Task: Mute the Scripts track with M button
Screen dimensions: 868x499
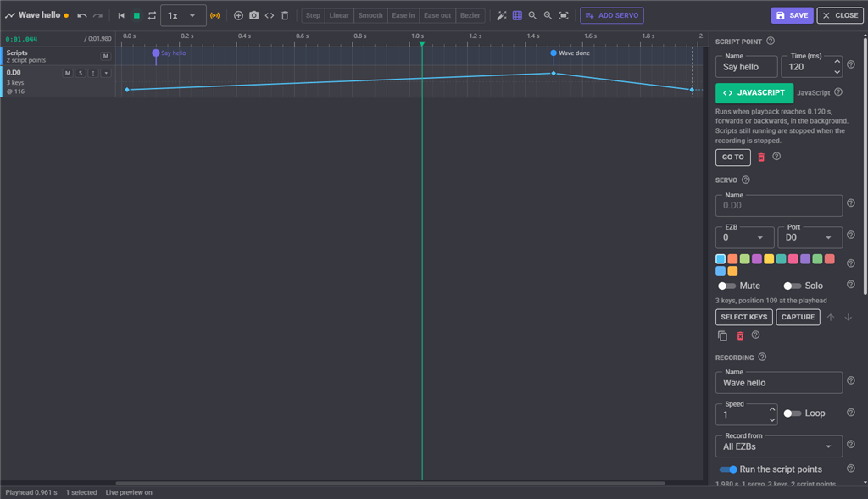Action: [106, 56]
